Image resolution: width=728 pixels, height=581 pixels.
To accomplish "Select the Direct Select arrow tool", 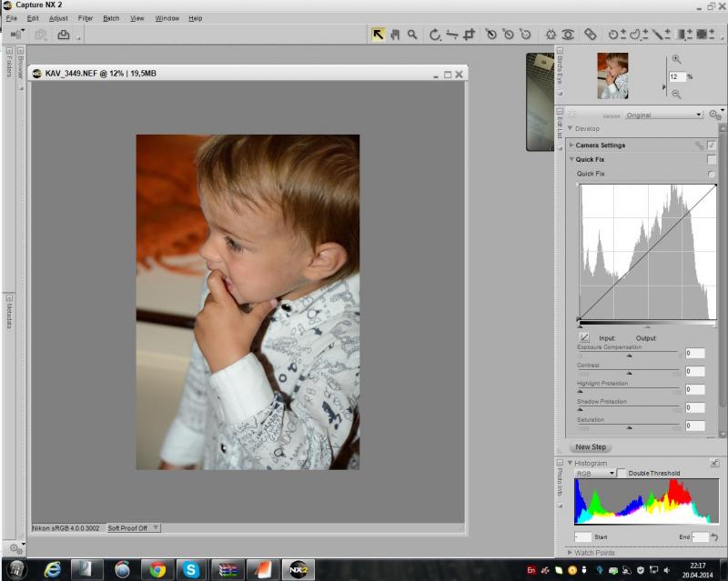I will [378, 35].
